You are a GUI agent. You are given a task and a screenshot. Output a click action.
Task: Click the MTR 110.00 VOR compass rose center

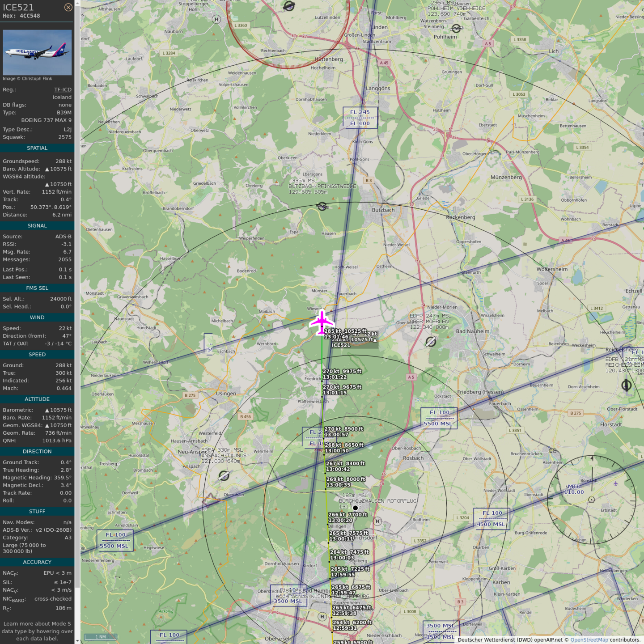pos(592,500)
